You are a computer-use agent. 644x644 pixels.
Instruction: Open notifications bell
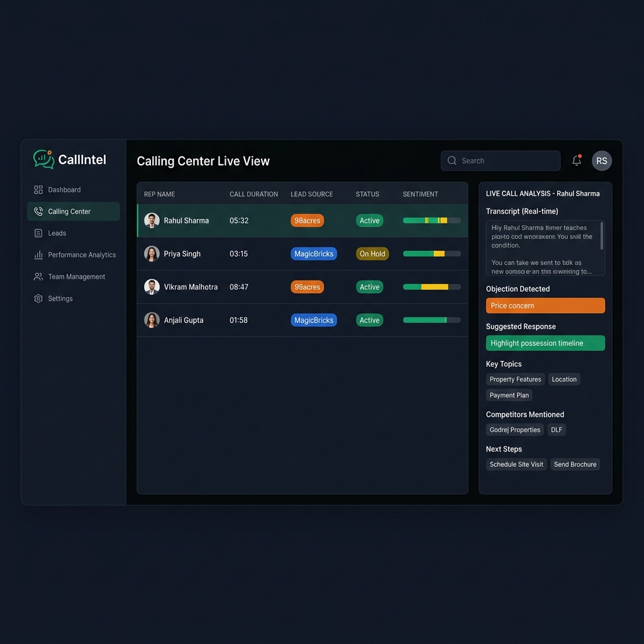tap(577, 160)
